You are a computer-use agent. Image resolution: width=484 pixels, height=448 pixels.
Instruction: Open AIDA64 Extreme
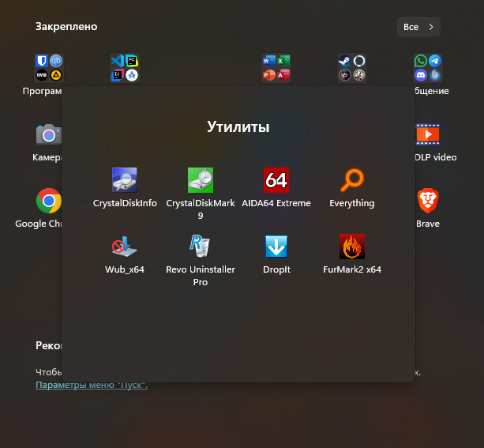(276, 187)
